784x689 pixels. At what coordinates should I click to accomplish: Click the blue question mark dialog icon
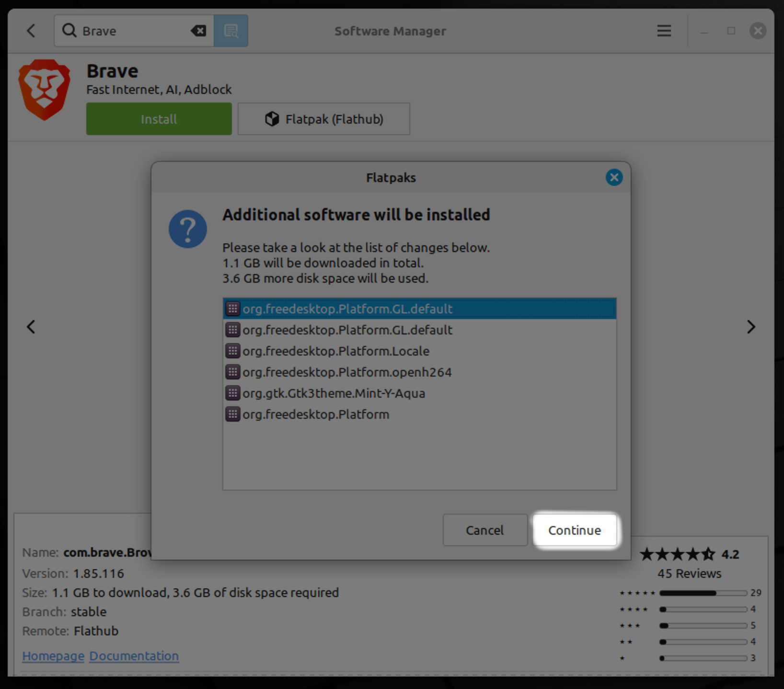[187, 229]
